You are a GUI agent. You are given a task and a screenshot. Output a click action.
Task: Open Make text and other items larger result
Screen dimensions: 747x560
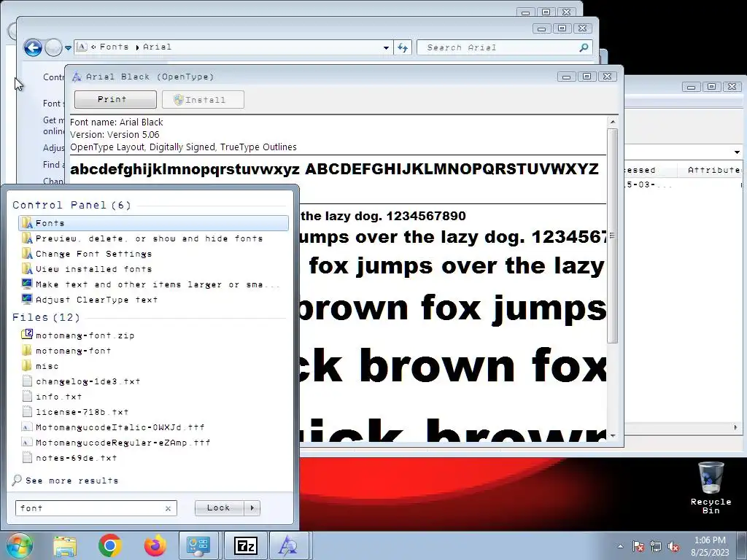[x=153, y=284]
